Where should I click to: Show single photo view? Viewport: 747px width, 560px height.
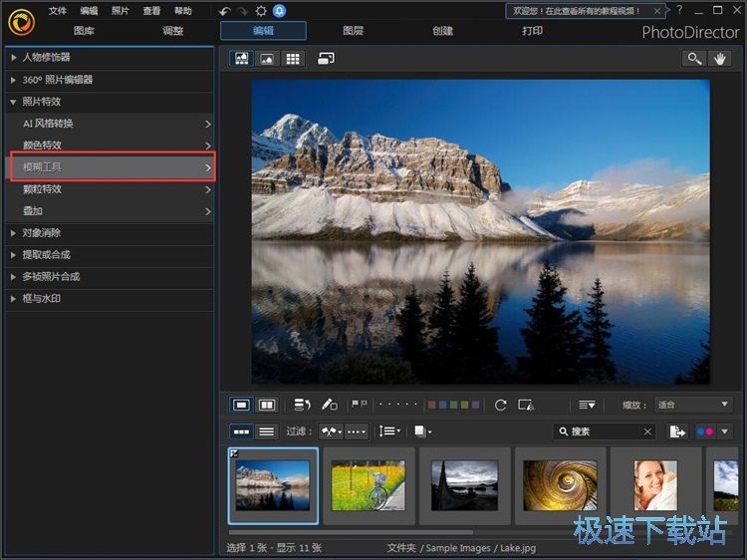point(242,406)
